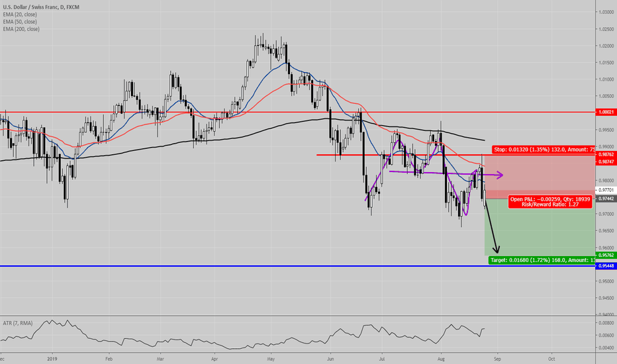This screenshot has height=364, width=617.
Task: Click the Jun label on time axis
Action: tap(330, 359)
